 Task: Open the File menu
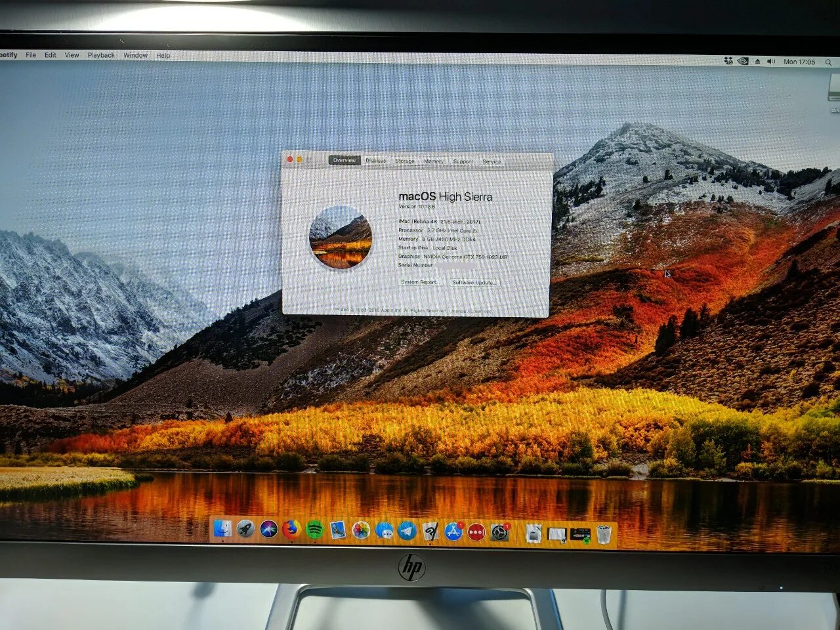[x=31, y=54]
